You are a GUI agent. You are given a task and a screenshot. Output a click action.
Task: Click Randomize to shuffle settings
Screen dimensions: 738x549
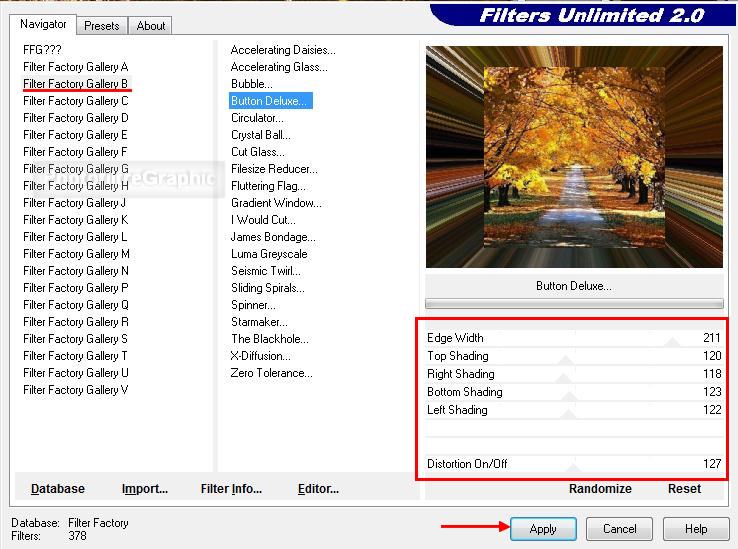point(600,489)
